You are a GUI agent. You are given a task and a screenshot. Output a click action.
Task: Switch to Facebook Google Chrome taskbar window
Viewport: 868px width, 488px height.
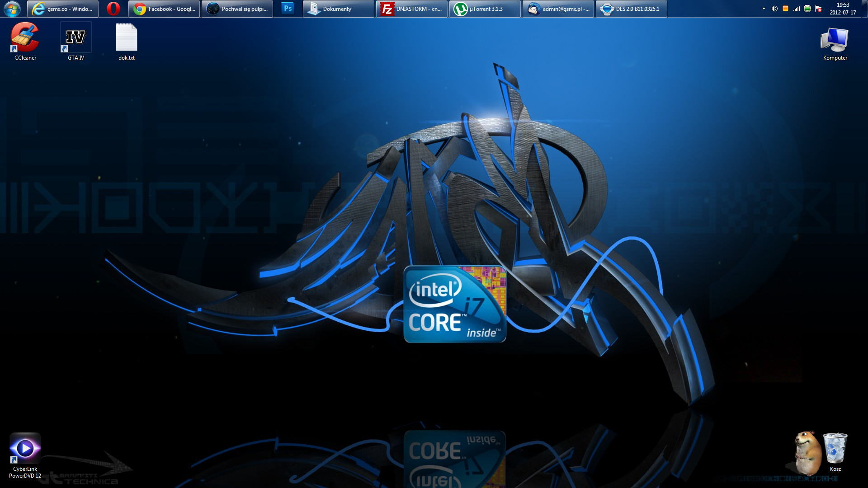pos(165,9)
